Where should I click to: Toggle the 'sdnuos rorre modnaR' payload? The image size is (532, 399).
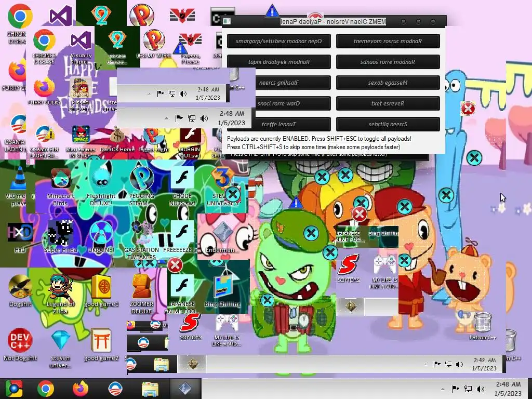[x=388, y=62]
